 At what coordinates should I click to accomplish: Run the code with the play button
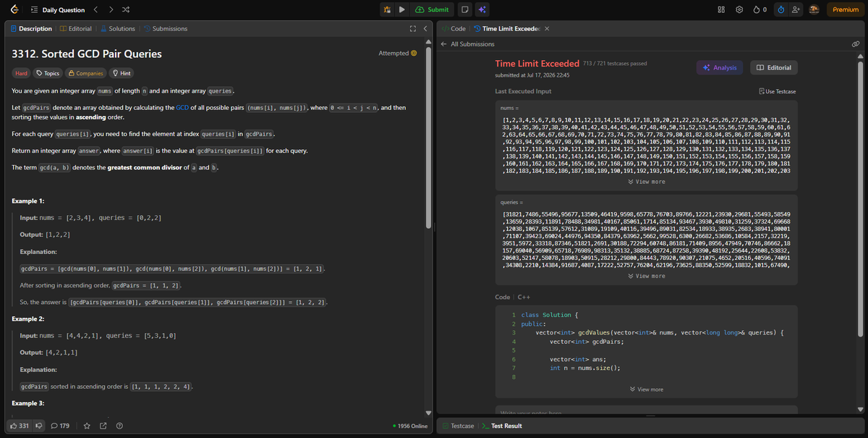click(401, 9)
